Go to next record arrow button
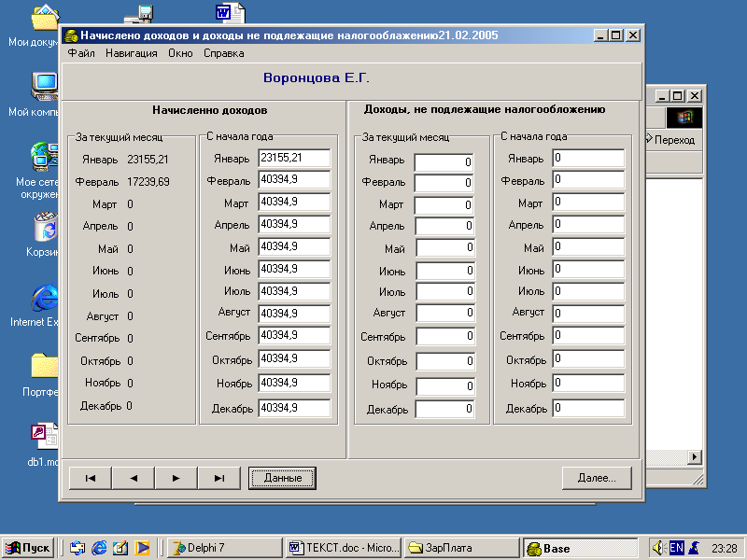 176,478
